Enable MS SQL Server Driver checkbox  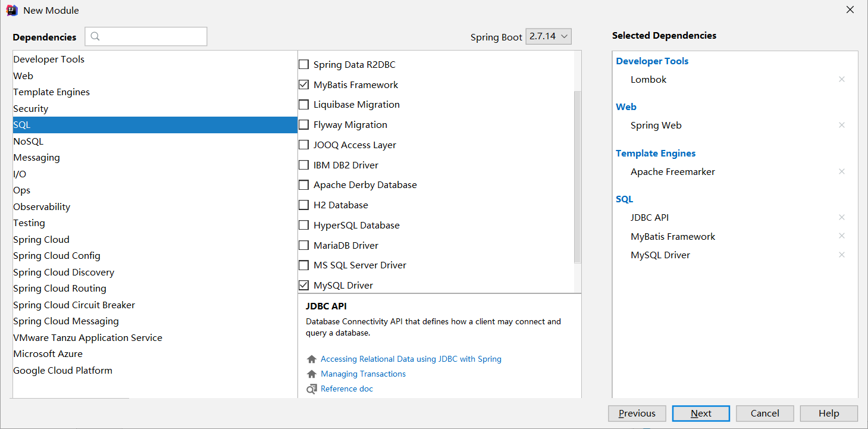303,265
